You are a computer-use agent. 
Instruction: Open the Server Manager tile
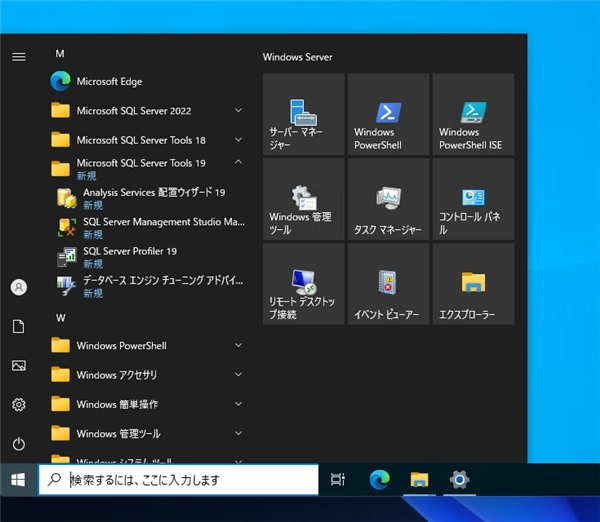304,114
